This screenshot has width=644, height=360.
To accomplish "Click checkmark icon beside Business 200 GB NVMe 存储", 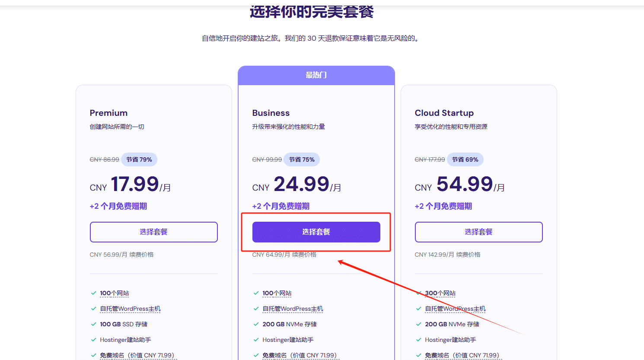I will click(x=256, y=324).
